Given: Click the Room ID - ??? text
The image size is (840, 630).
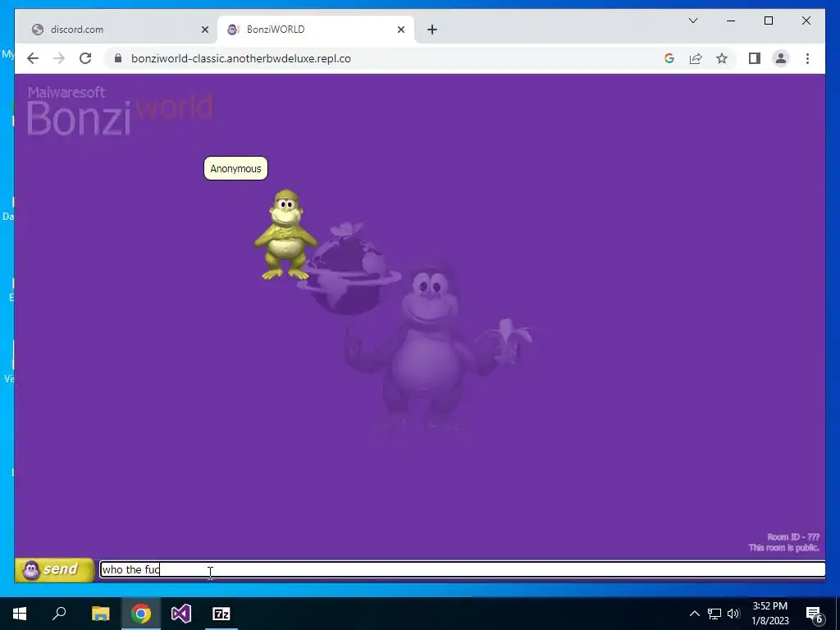Looking at the screenshot, I should tap(793, 536).
